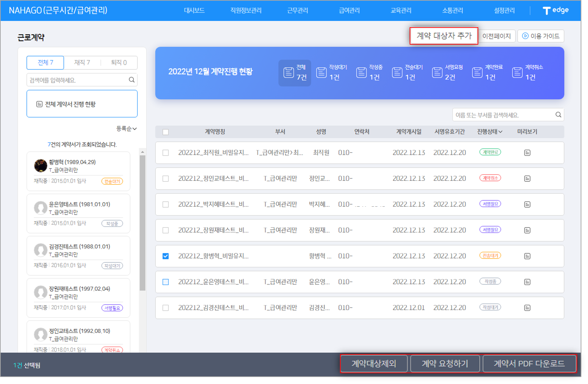Screen dimensions: 588x384
Task: Open 근무관리 menu
Action: (x=297, y=10)
